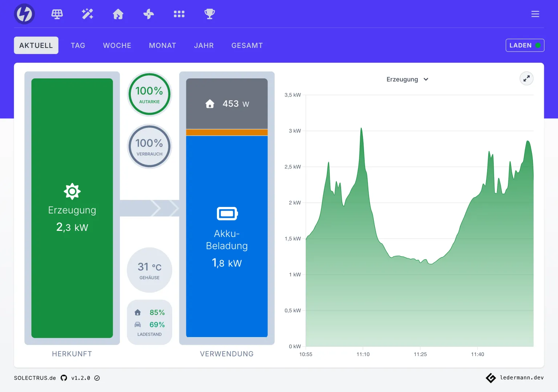Click the GitHub icon in footer
This screenshot has width=558, height=392.
coord(64,378)
